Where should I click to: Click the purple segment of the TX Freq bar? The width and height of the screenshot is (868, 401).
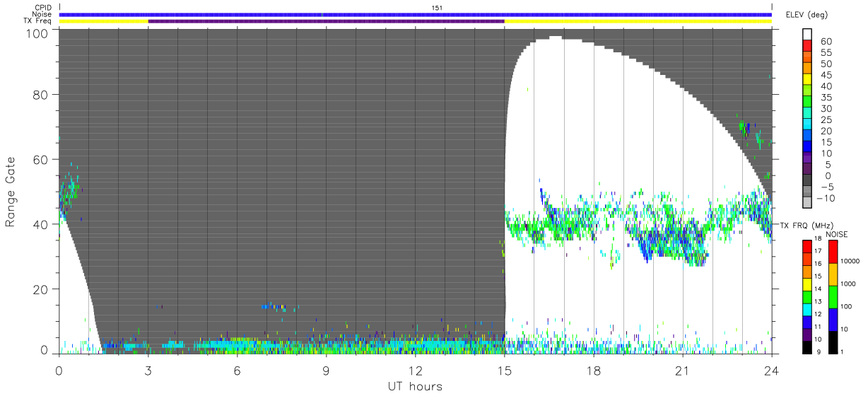click(326, 21)
